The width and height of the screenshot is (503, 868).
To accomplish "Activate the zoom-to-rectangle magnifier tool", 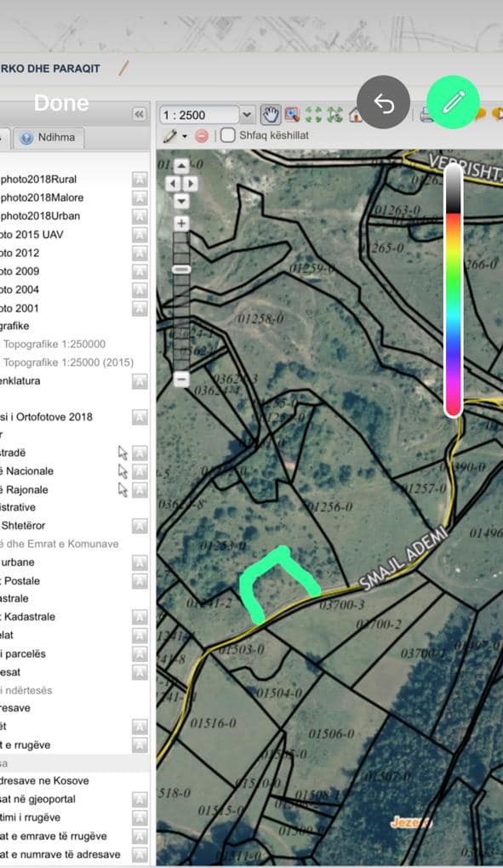I will (x=292, y=115).
